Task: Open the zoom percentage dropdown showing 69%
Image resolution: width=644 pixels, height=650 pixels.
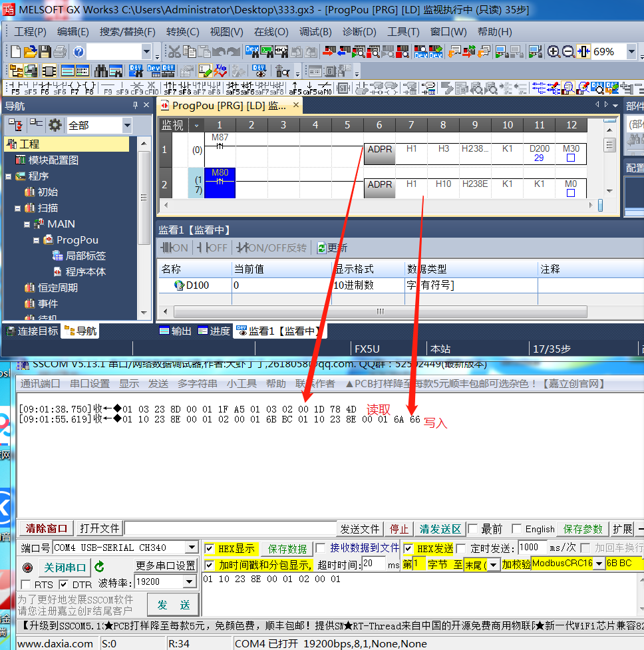Action: tap(631, 52)
